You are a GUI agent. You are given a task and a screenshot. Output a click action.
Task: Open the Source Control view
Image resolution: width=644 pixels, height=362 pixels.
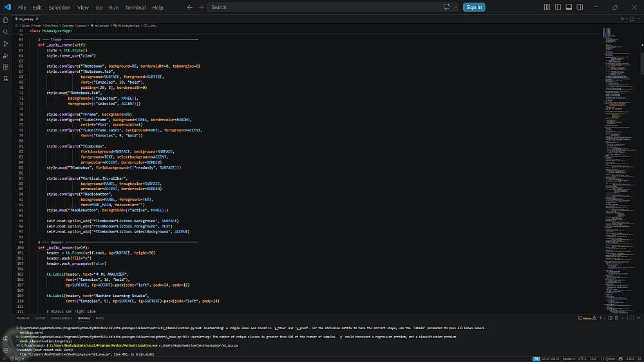[x=6, y=43]
